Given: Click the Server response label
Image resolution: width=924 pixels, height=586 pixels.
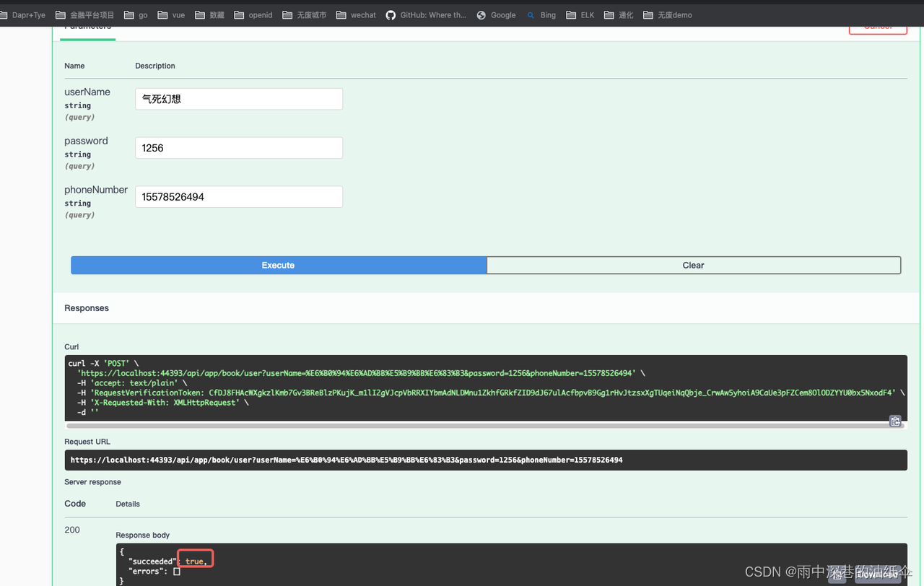Looking at the screenshot, I should coord(93,482).
